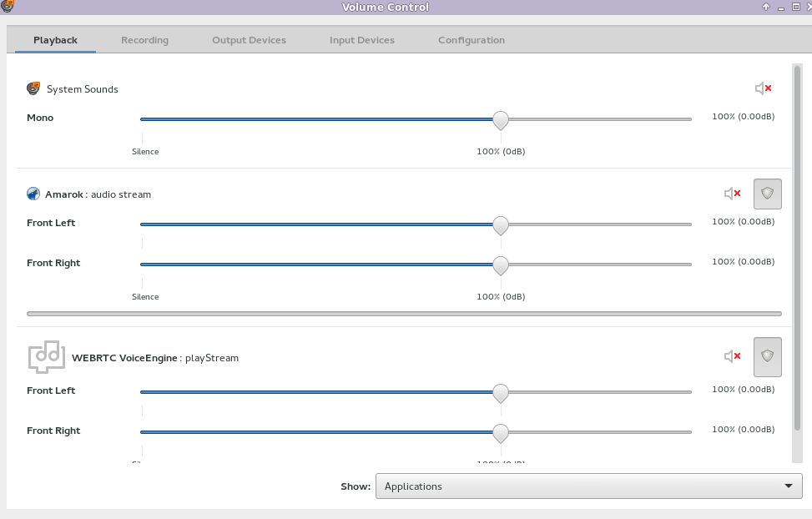The height and width of the screenshot is (519, 812).
Task: Select the Configuration tab
Action: [471, 40]
